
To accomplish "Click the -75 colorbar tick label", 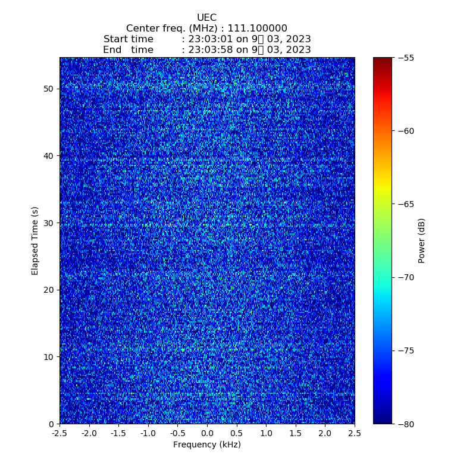I will coord(406,350).
